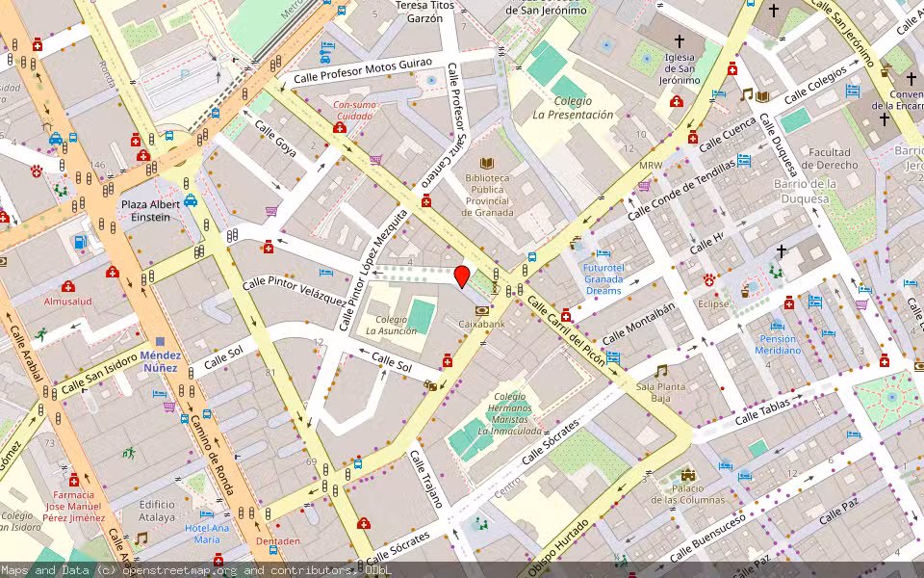Select the Edificio Atalaya label
Image resolution: width=924 pixels, height=578 pixels.
tap(157, 511)
